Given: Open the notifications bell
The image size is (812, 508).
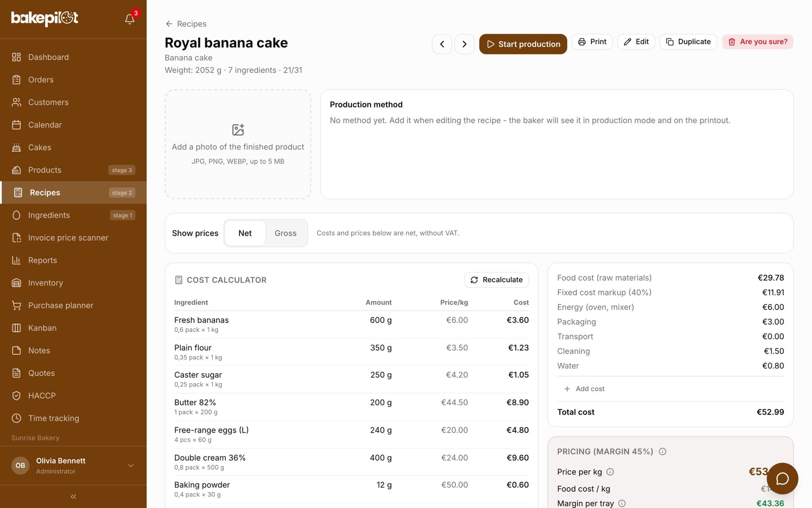Looking at the screenshot, I should point(129,19).
